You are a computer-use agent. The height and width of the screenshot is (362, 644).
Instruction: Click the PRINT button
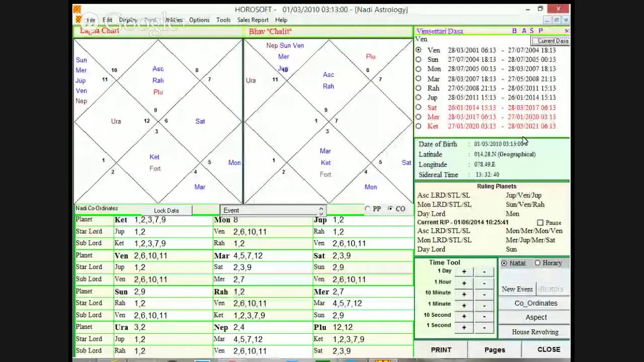[x=441, y=350]
